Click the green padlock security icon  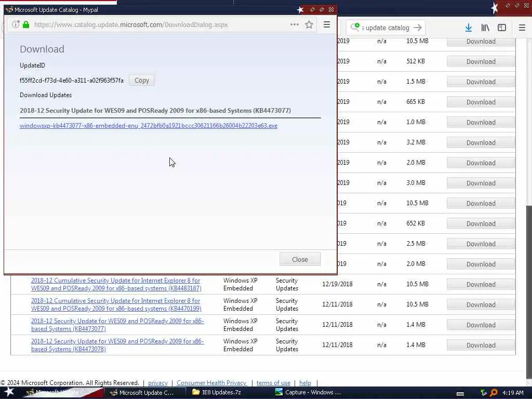(26, 24)
